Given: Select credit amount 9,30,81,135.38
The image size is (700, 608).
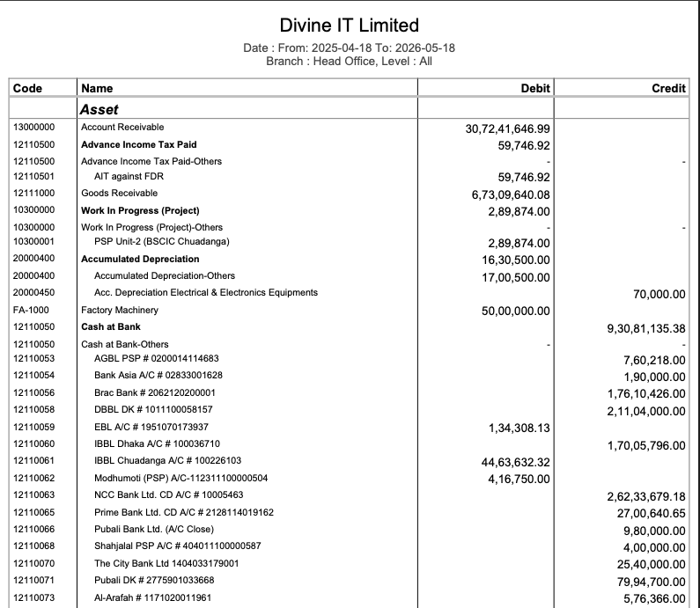Looking at the screenshot, I should click(646, 329).
